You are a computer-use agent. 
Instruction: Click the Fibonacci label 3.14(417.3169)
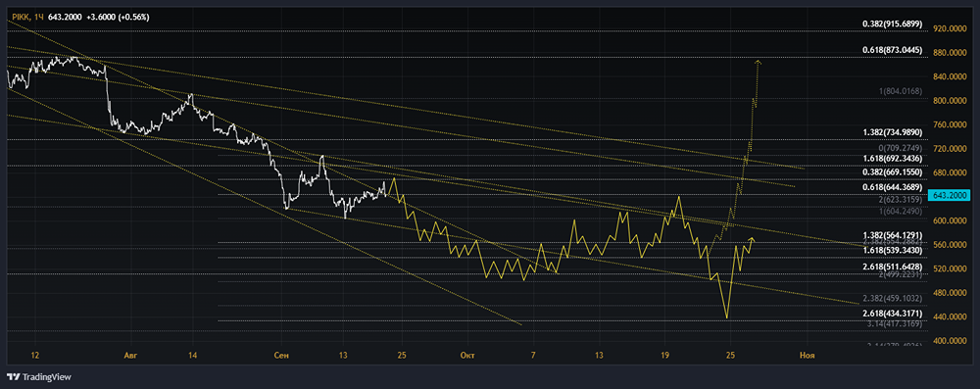tap(895, 323)
